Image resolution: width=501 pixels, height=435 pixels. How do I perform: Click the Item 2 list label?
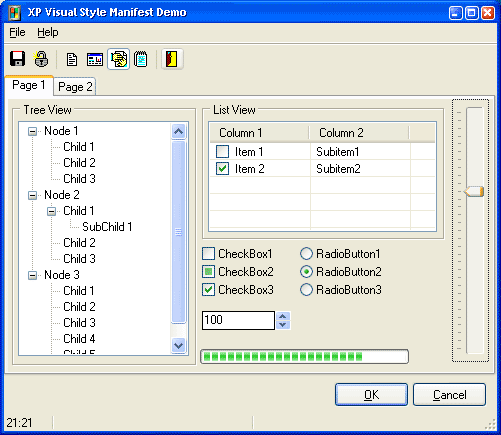(x=250, y=169)
